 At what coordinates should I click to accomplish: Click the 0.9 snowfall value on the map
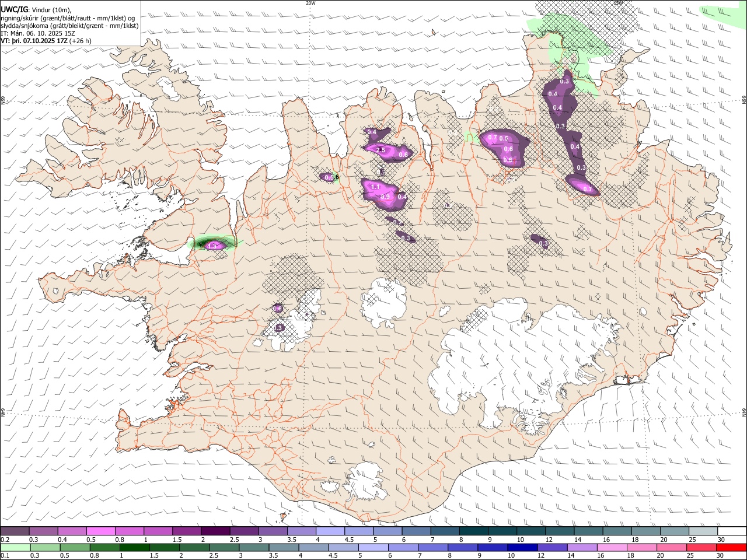pos(385,197)
